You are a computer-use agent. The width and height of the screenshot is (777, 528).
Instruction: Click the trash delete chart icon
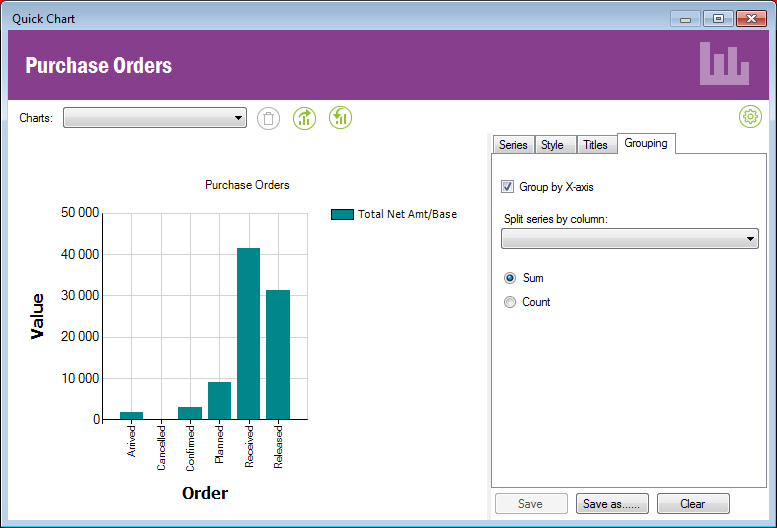point(268,118)
